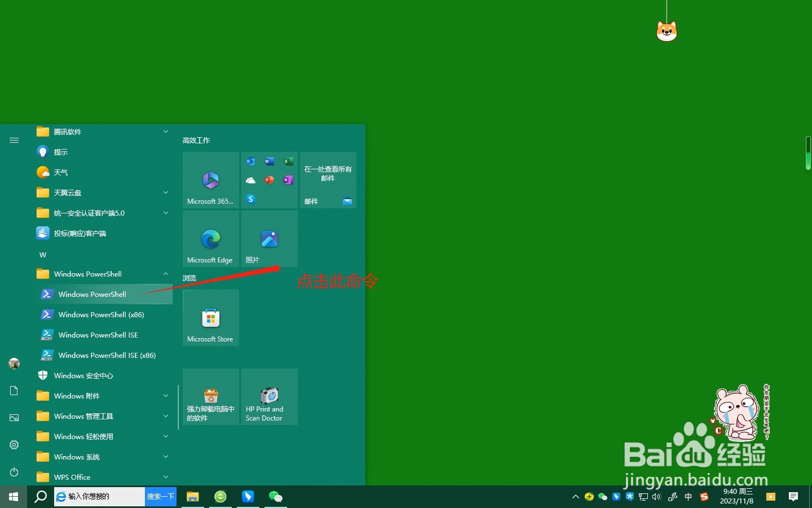
Task: Open the 提示 tips app
Action: click(104, 152)
